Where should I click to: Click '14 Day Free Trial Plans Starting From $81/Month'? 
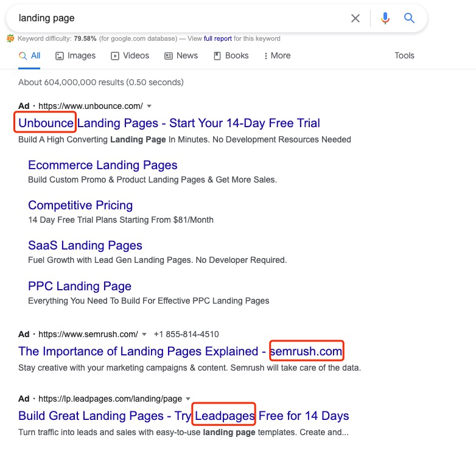(121, 220)
